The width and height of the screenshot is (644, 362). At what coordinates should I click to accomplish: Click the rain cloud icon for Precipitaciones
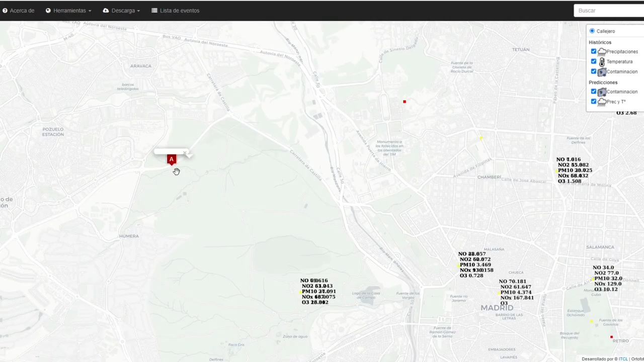[602, 52]
